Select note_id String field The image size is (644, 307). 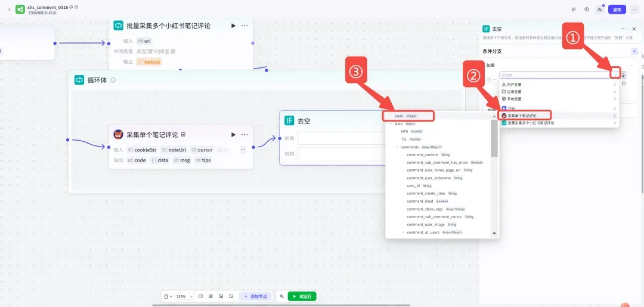(x=419, y=185)
